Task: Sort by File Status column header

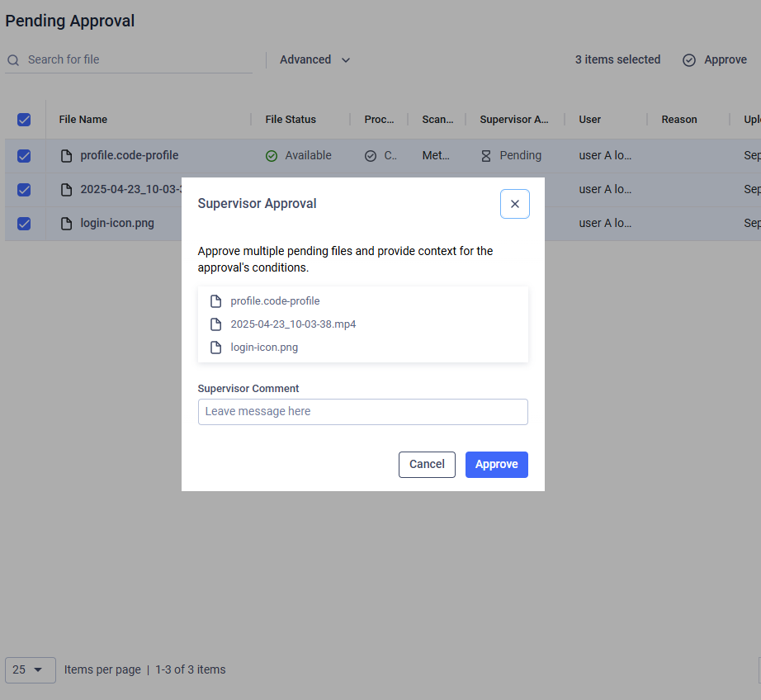Action: click(x=291, y=120)
